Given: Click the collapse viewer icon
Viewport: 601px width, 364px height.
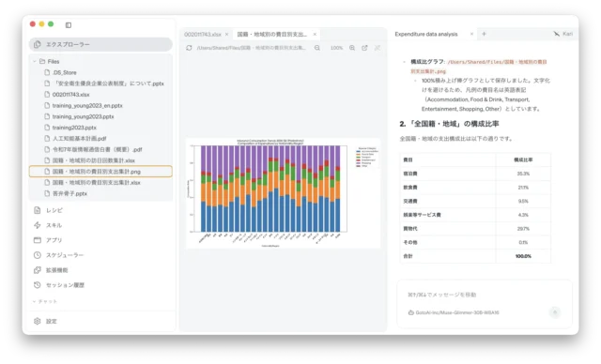Looking at the screenshot, I should (x=378, y=48).
